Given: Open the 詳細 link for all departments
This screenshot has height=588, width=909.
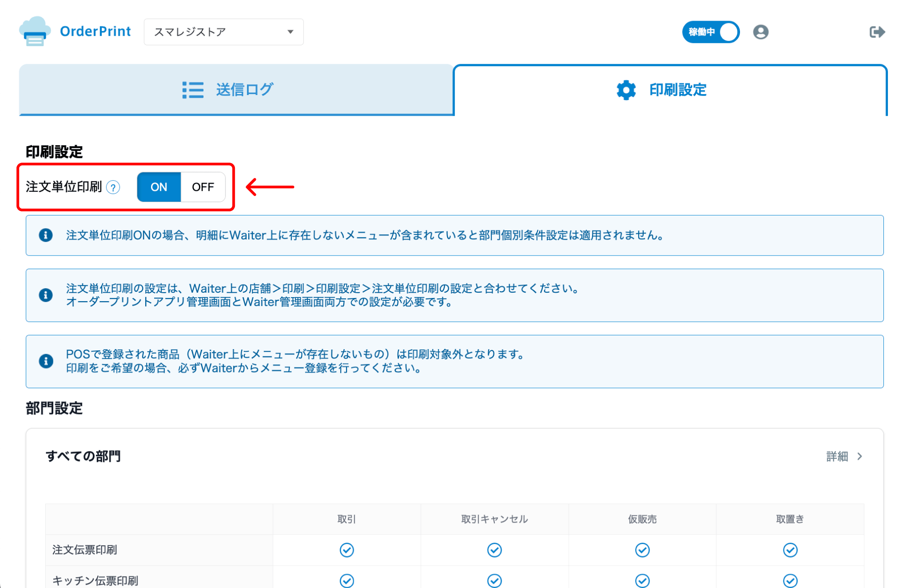Looking at the screenshot, I should 837,456.
